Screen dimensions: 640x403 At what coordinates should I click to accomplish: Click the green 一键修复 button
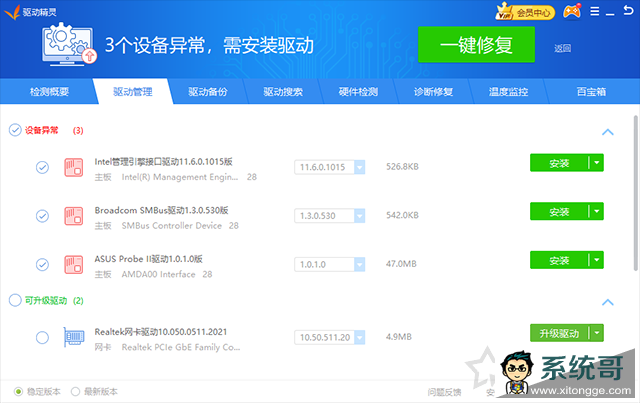click(x=476, y=45)
